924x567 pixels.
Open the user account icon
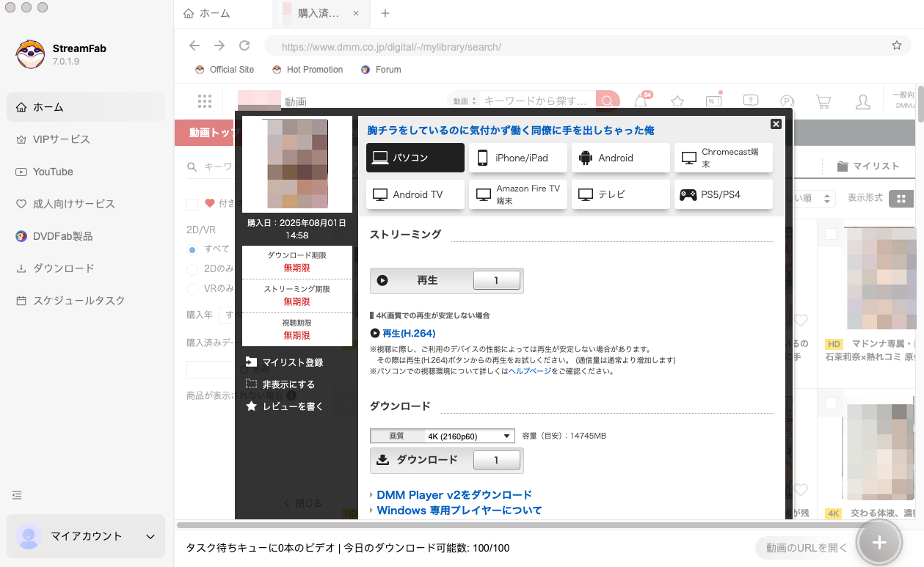click(864, 101)
